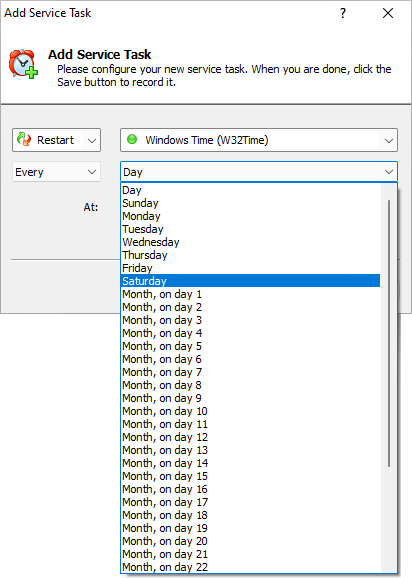Select Month, on day 15
The image size is (412, 578).
[x=251, y=476]
